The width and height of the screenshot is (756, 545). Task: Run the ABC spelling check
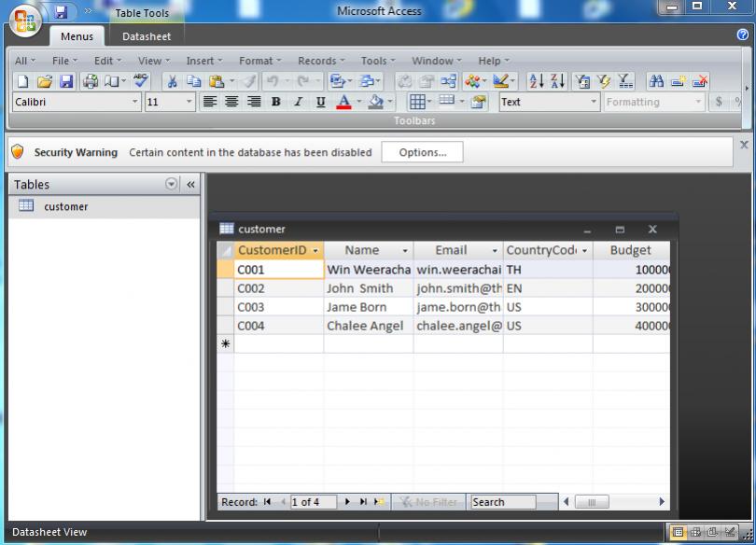pos(141,80)
